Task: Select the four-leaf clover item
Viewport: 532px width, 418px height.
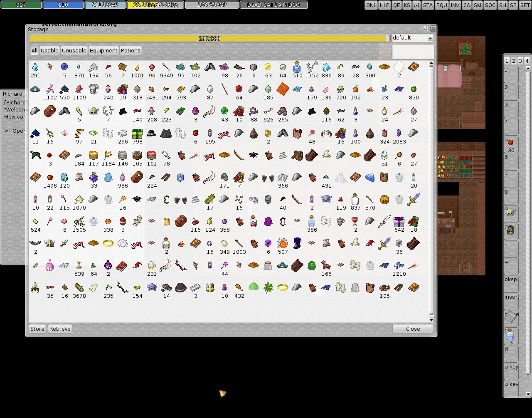Action: pyautogui.click(x=268, y=287)
